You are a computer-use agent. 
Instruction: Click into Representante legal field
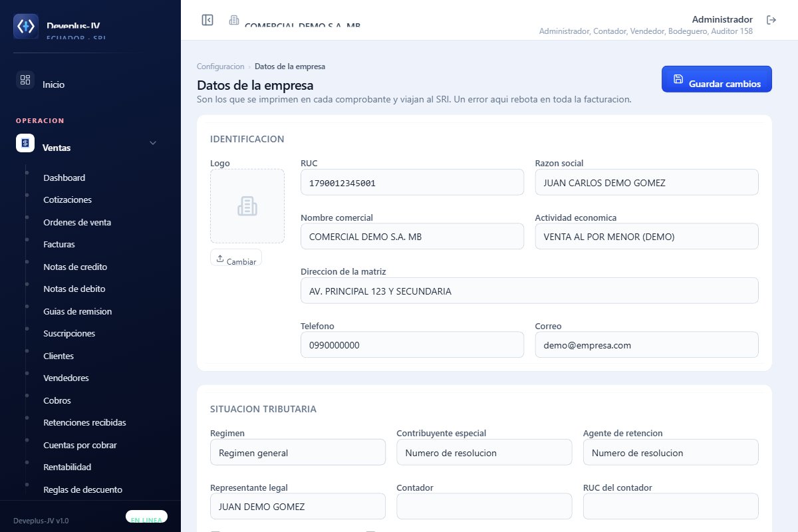point(298,506)
